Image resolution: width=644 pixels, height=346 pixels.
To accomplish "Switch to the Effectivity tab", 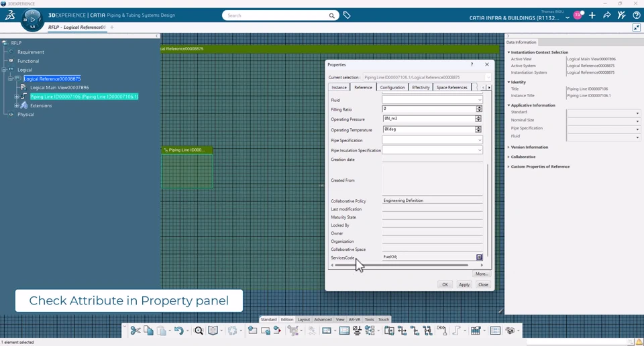I will tap(421, 87).
